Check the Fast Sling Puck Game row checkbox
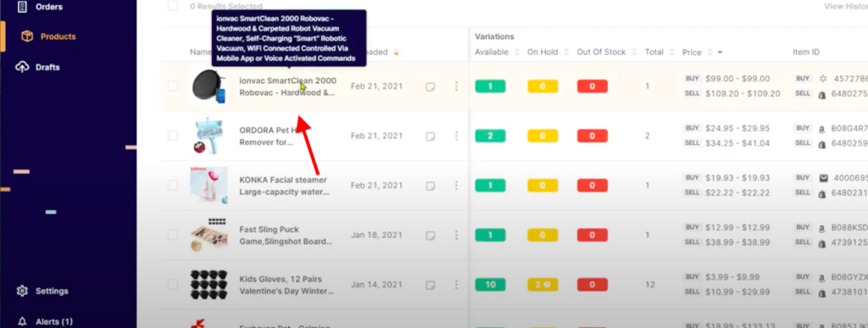The image size is (868, 328). pyautogui.click(x=173, y=235)
